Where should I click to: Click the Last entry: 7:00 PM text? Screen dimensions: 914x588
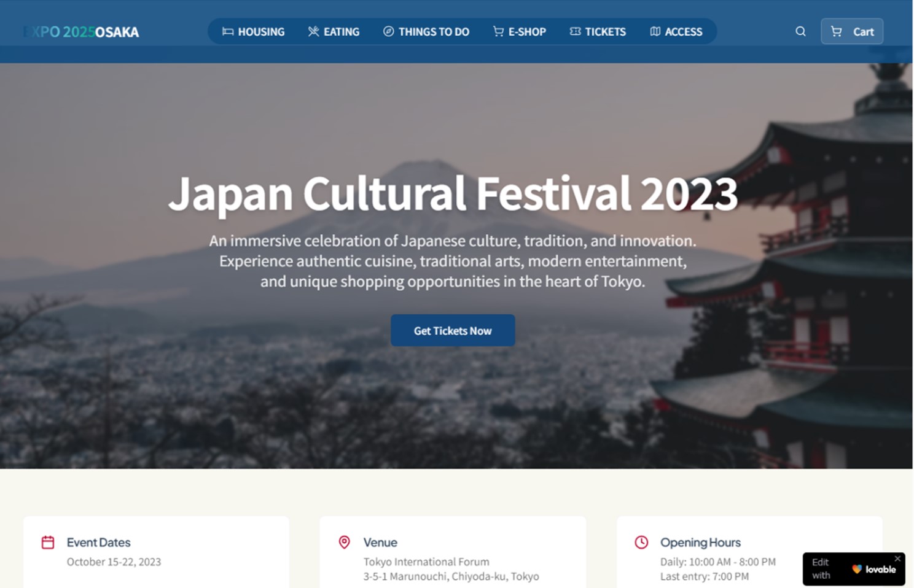pyautogui.click(x=704, y=576)
